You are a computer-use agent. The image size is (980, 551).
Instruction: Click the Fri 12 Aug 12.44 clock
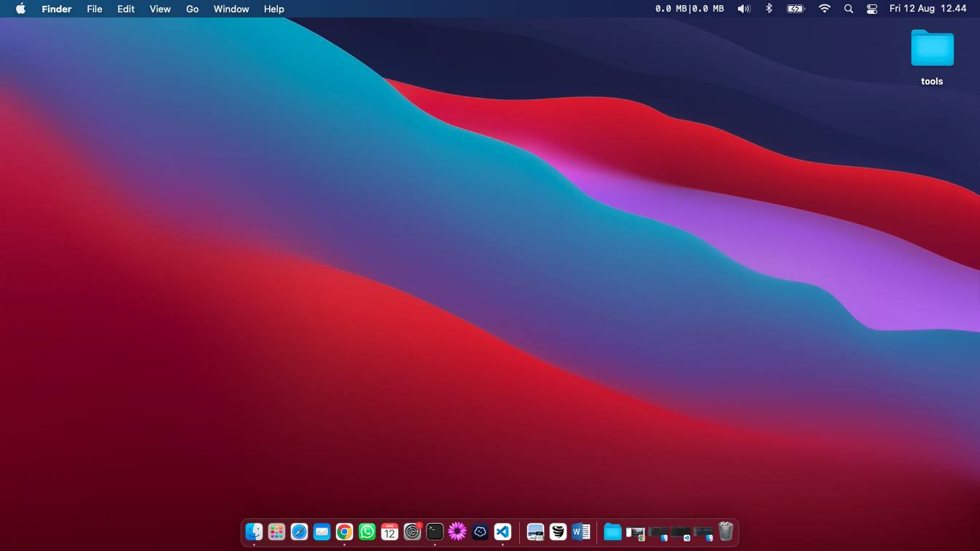click(927, 9)
